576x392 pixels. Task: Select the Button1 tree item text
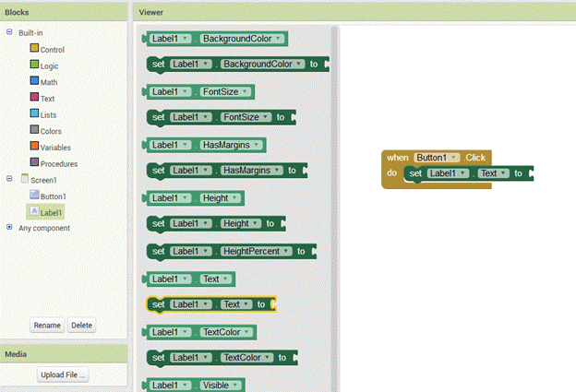[x=54, y=196]
